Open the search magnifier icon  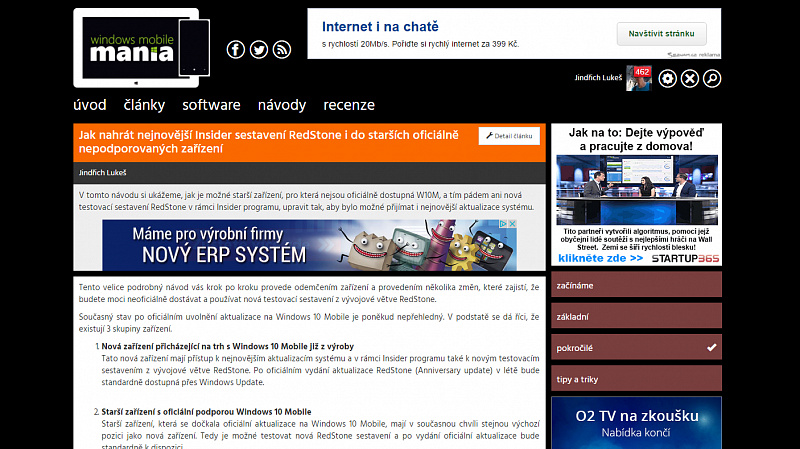[712, 79]
